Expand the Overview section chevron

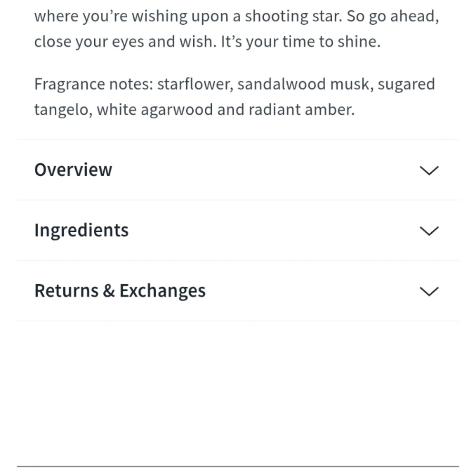(x=429, y=170)
